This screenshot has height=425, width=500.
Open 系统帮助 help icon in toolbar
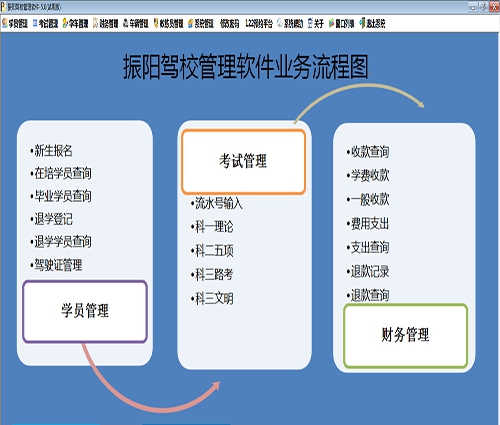point(280,23)
